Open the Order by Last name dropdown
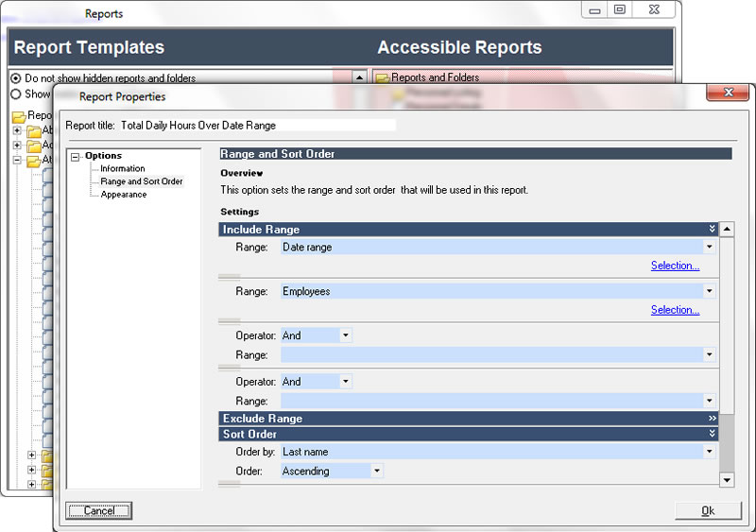756x532 pixels. point(709,452)
